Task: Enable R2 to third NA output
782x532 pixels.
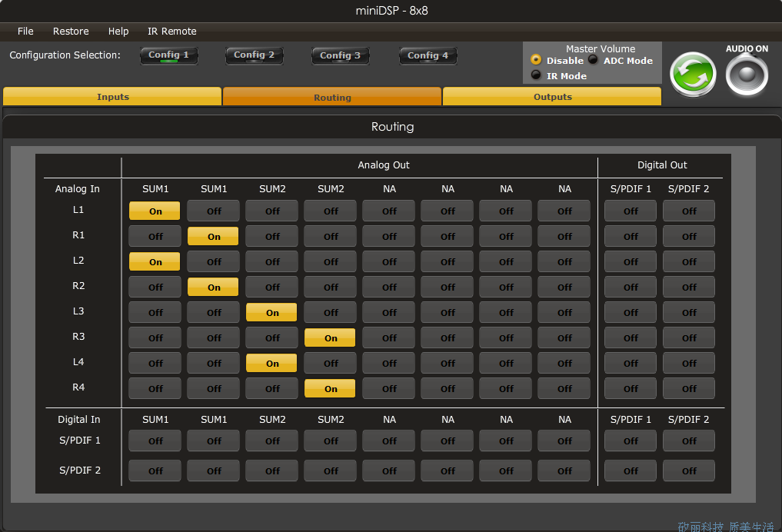Action: click(506, 288)
